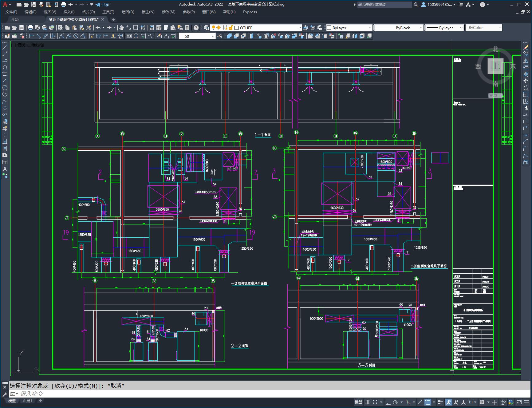Select the Rectangle draw tool

pyautogui.click(x=5, y=74)
